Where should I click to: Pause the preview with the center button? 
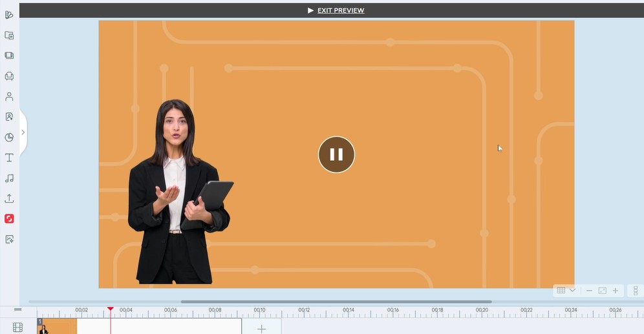coord(336,154)
